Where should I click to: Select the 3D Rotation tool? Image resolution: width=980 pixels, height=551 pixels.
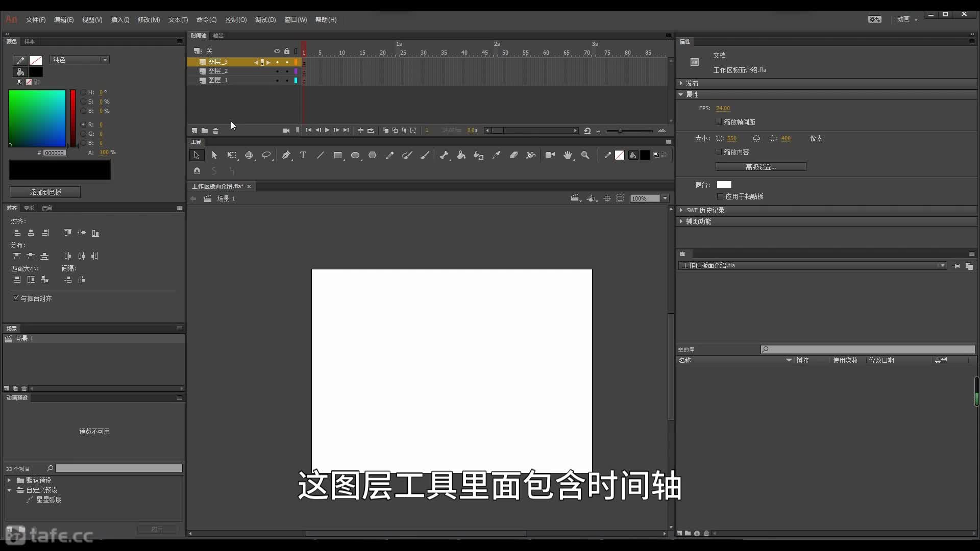(249, 155)
